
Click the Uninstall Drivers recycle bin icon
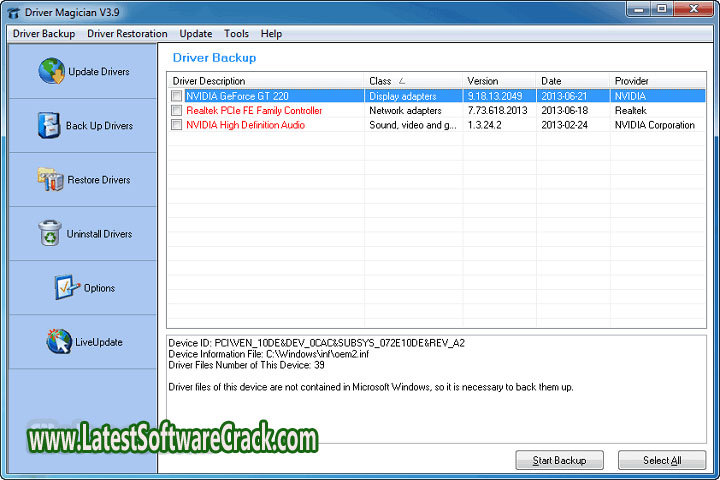49,233
